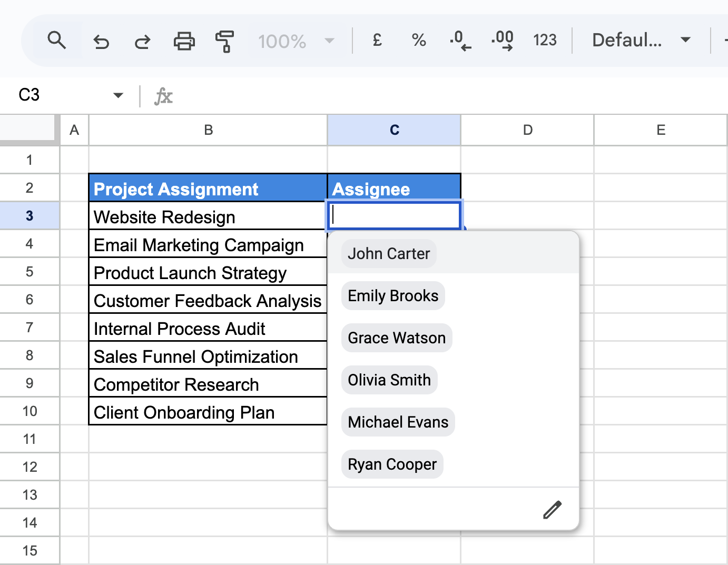Select the Customer Feedback Analysis cell
The height and width of the screenshot is (565, 728).
click(x=208, y=300)
